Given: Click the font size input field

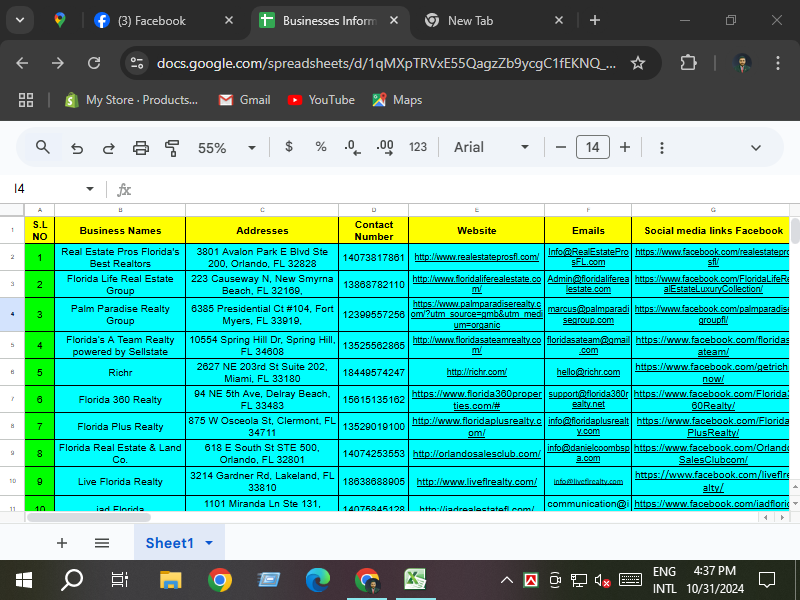Looking at the screenshot, I should (x=592, y=147).
